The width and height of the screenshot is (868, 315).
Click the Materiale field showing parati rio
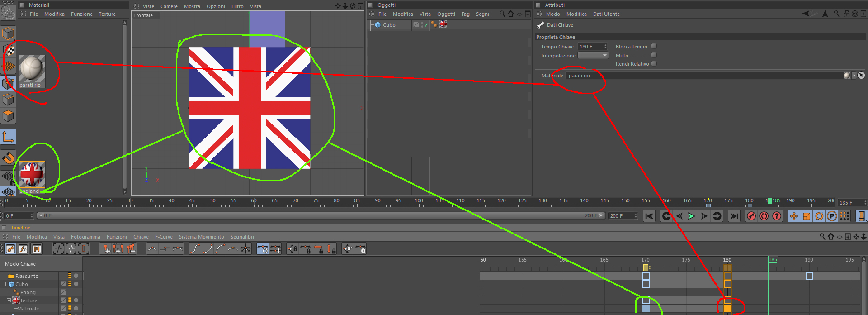tap(704, 76)
